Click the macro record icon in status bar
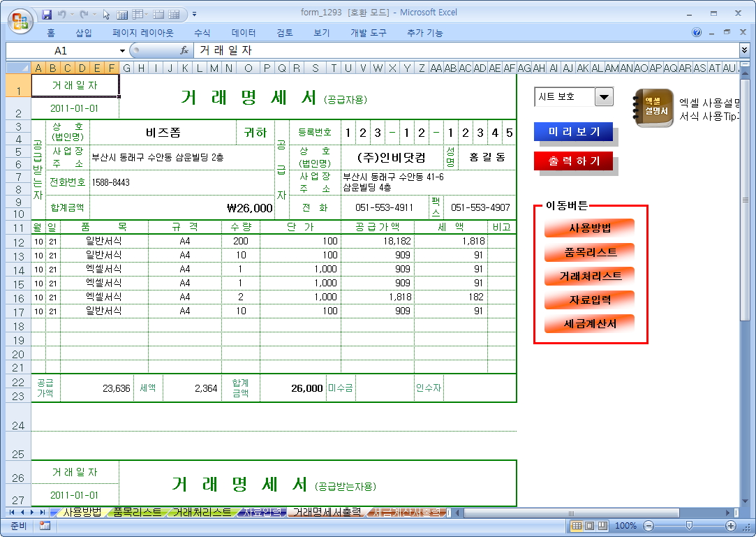Screen dimensions: 756x537 pos(45,526)
